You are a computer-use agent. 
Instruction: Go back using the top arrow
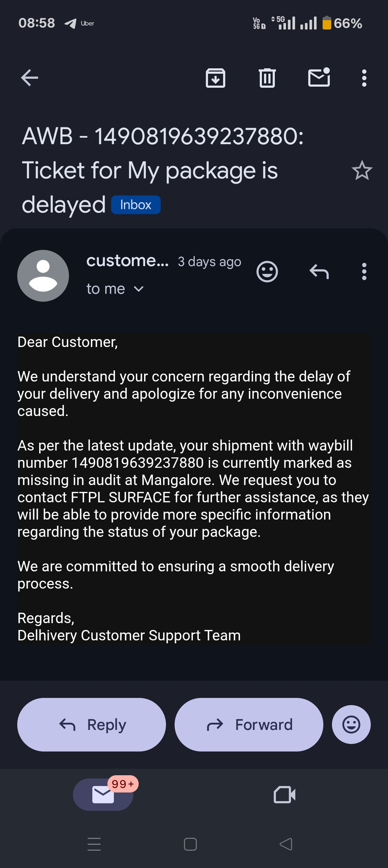pyautogui.click(x=30, y=78)
